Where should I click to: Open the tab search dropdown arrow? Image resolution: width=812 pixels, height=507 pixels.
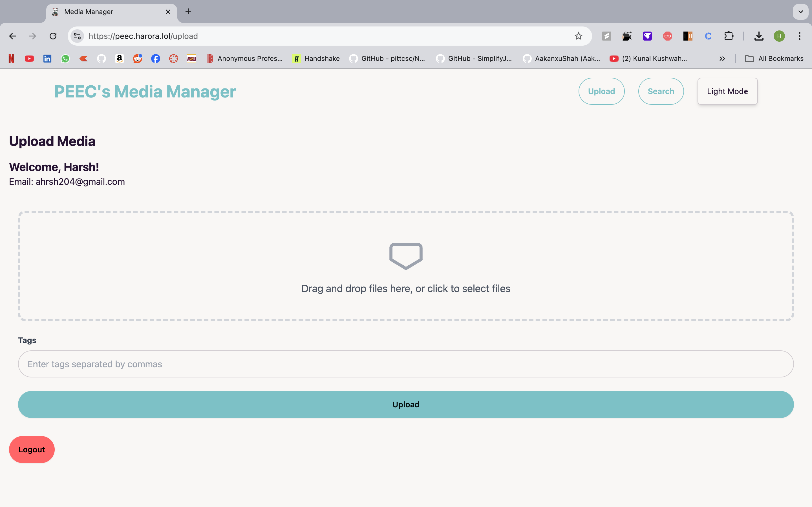pyautogui.click(x=801, y=12)
